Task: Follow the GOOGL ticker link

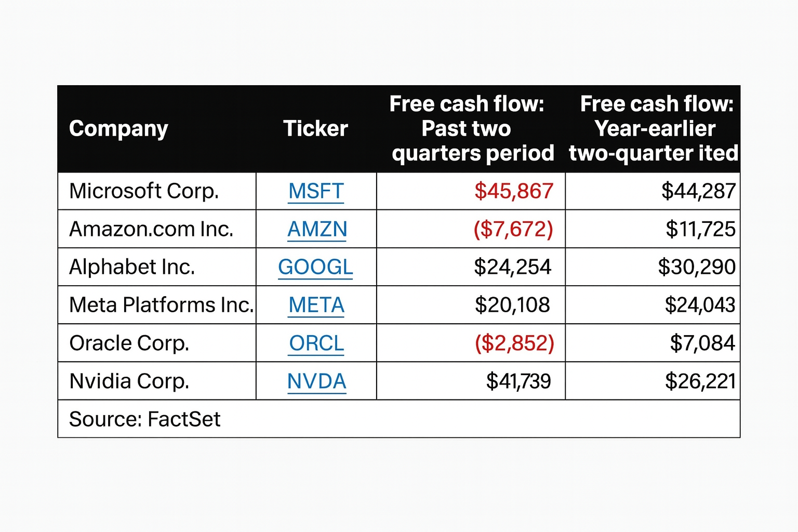Action: click(x=315, y=267)
